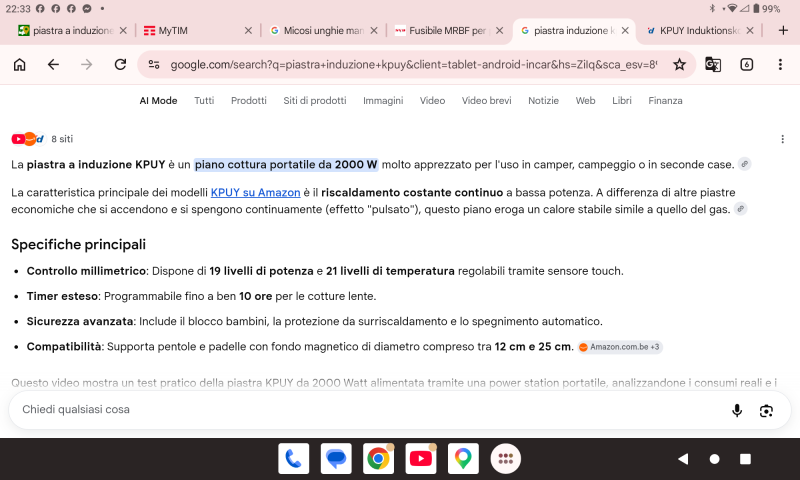This screenshot has height=480, width=800.
Task: Tap Android recents square button
Action: [745, 459]
